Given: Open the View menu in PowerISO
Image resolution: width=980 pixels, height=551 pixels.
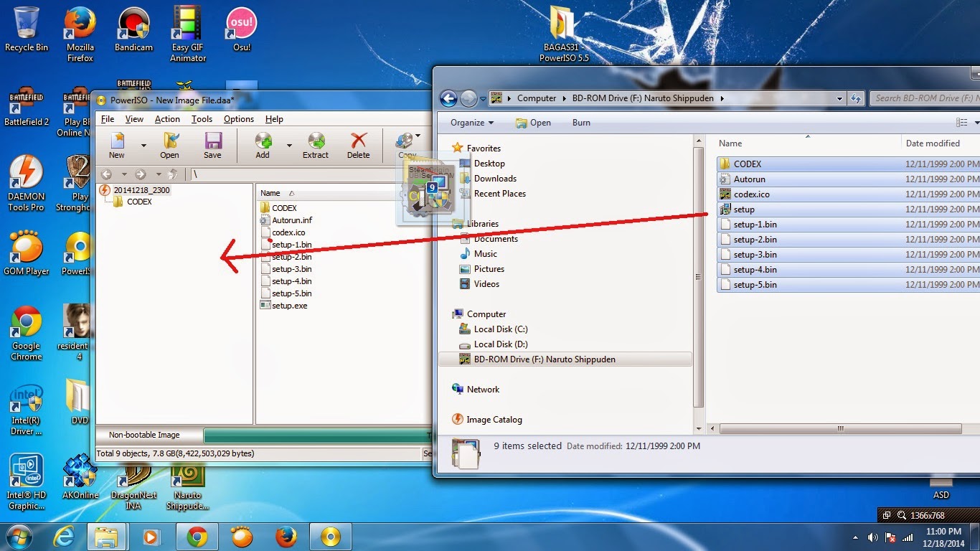Looking at the screenshot, I should pyautogui.click(x=134, y=119).
